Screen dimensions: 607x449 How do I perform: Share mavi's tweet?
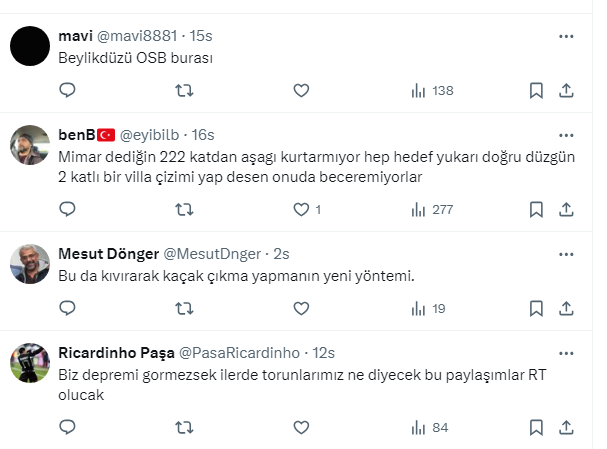click(x=566, y=90)
